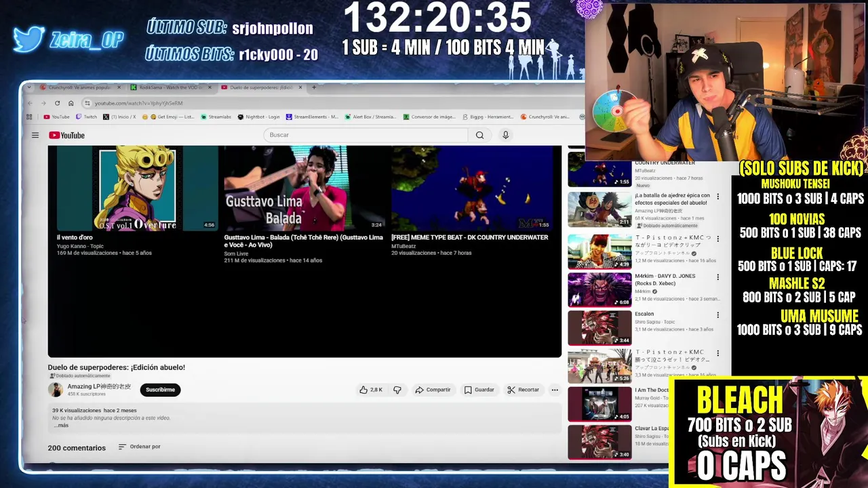The image size is (868, 488).
Task: Open 'Clavar La Espada' sidebar thumbnail
Action: [x=599, y=442]
